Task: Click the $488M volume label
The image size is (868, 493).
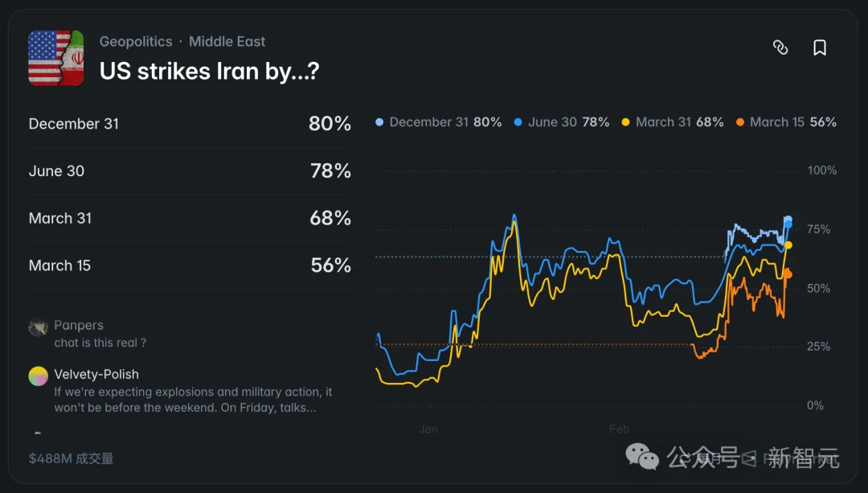Action: click(x=71, y=458)
